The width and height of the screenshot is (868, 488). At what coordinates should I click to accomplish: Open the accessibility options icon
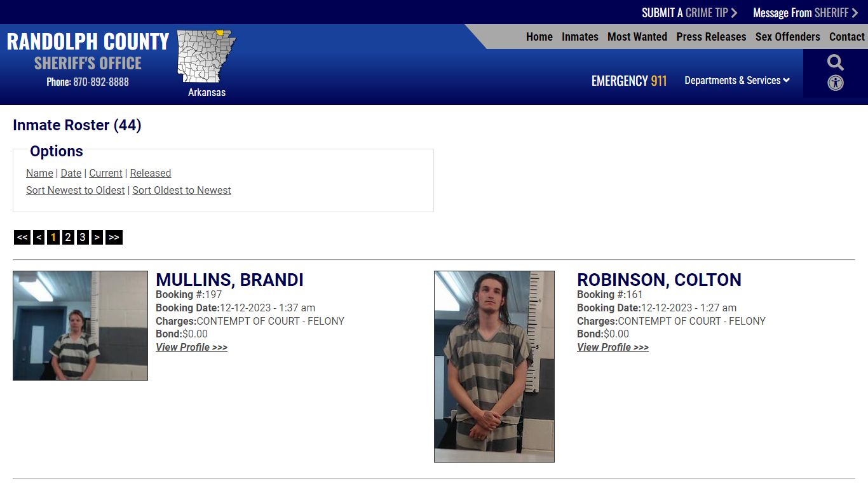(836, 83)
